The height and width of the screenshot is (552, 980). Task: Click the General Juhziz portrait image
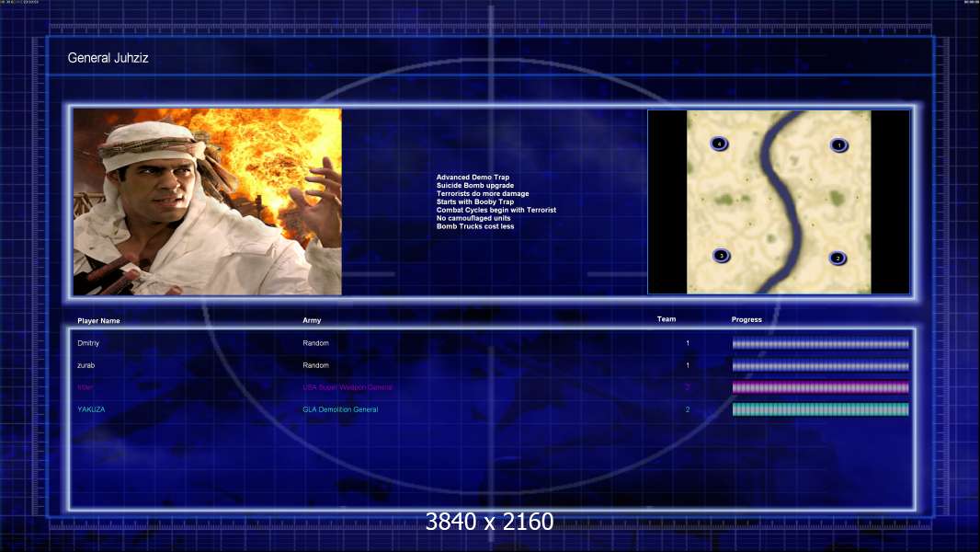pyautogui.click(x=208, y=201)
